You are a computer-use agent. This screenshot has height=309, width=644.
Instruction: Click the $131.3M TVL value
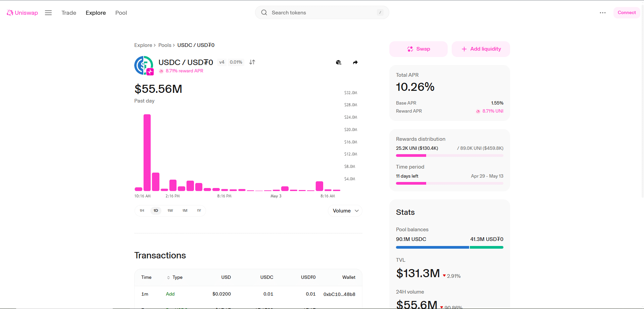tap(418, 273)
